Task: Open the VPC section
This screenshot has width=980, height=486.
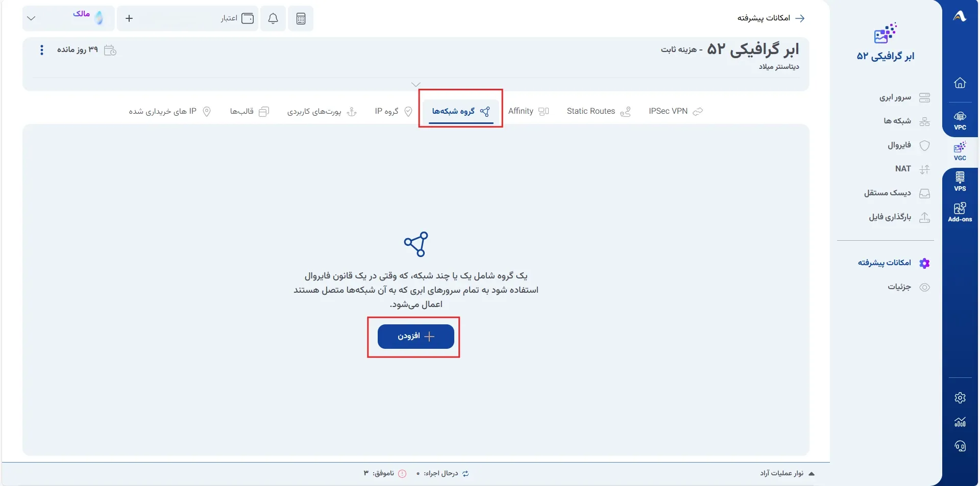Action: [960, 120]
